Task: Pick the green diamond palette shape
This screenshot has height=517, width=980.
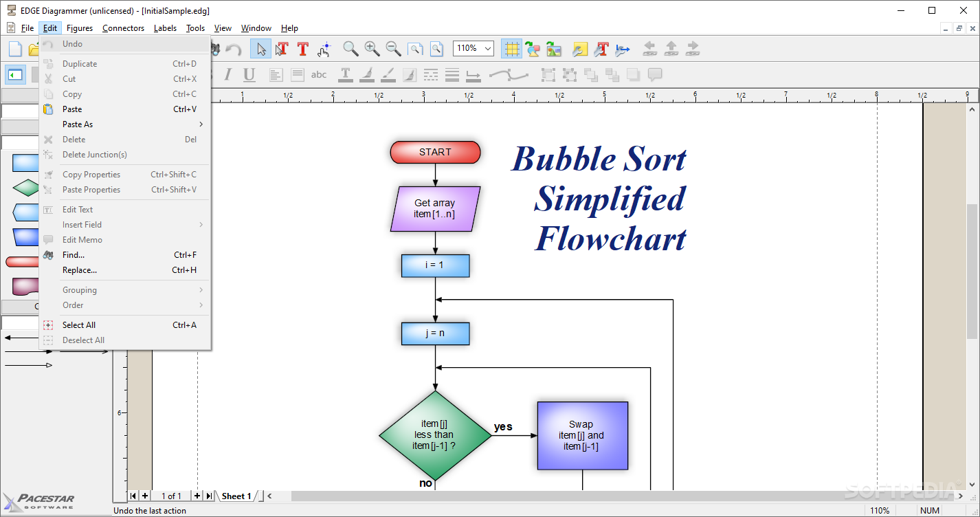Action: click(x=26, y=187)
